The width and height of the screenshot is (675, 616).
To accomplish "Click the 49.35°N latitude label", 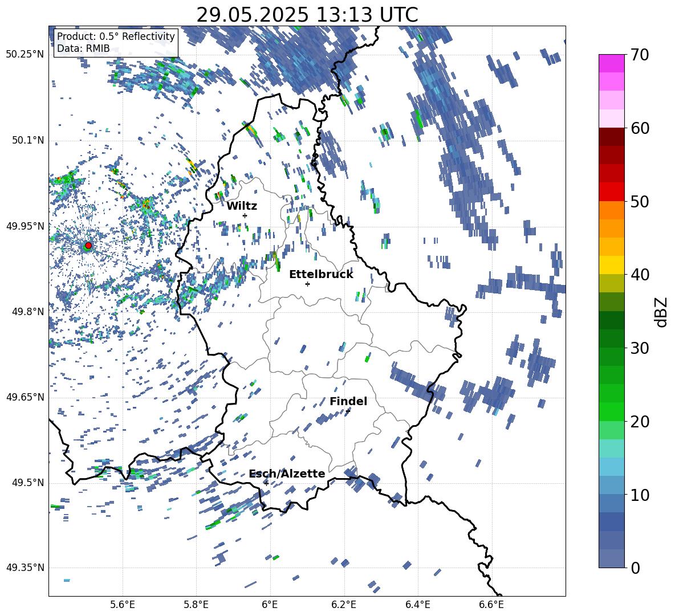I will pos(25,568).
